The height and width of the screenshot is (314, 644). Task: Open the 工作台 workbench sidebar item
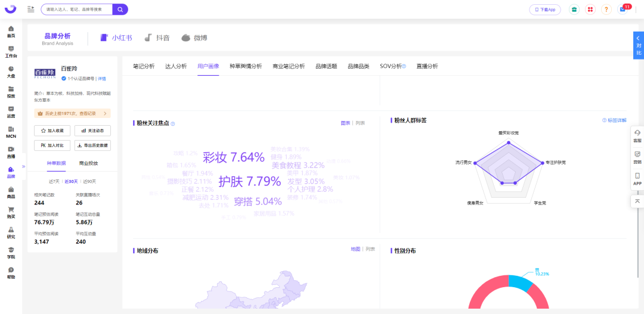pos(11,52)
